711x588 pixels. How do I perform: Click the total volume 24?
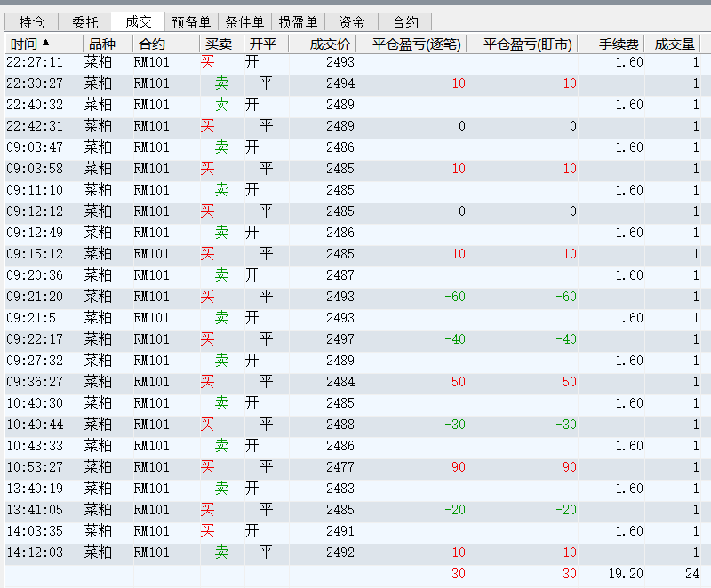point(692,574)
